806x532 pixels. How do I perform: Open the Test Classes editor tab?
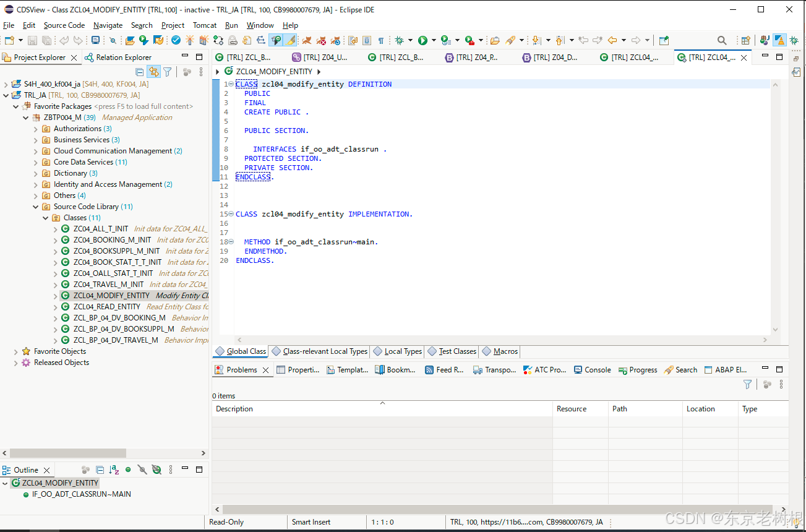452,351
